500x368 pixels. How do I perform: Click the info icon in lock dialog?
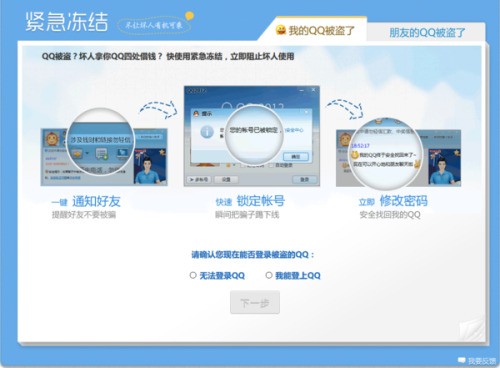click(x=207, y=132)
